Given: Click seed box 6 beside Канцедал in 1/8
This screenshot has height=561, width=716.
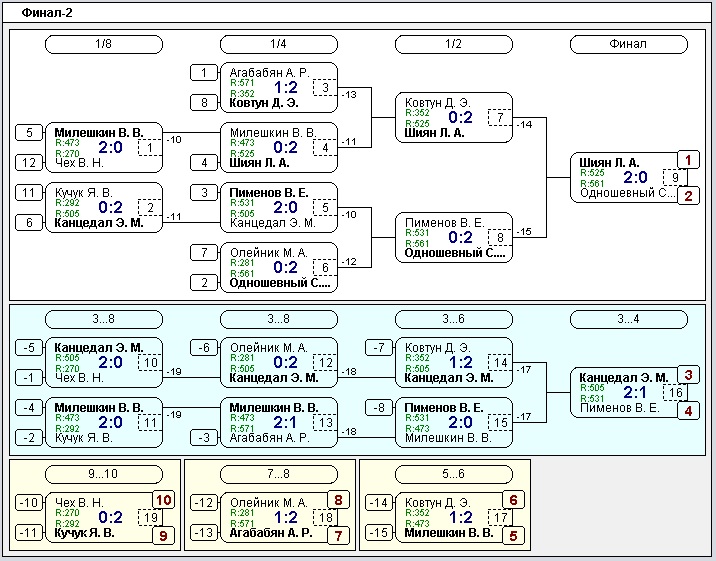Looking at the screenshot, I should pyautogui.click(x=29, y=222).
